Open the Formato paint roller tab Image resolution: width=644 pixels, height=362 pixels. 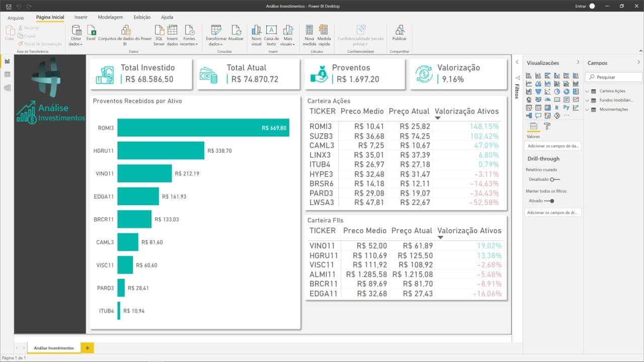(x=548, y=126)
